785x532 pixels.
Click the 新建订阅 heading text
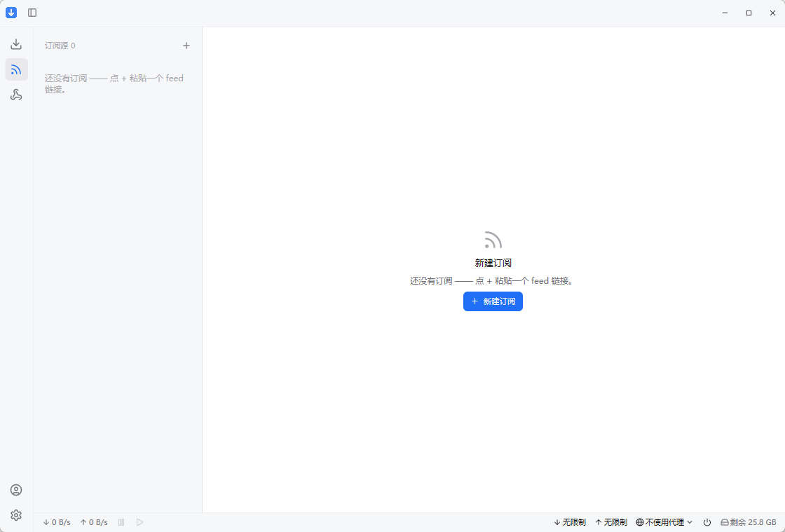click(x=493, y=263)
